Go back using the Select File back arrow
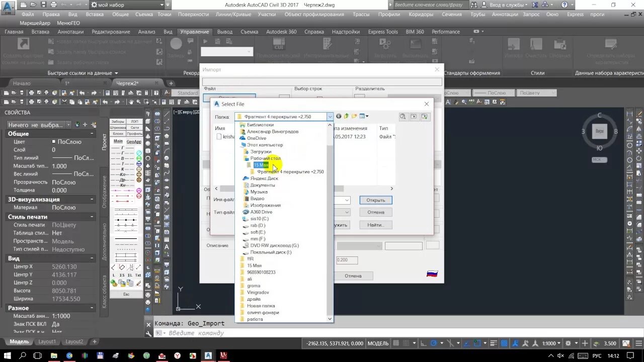644x362 pixels. [339, 117]
